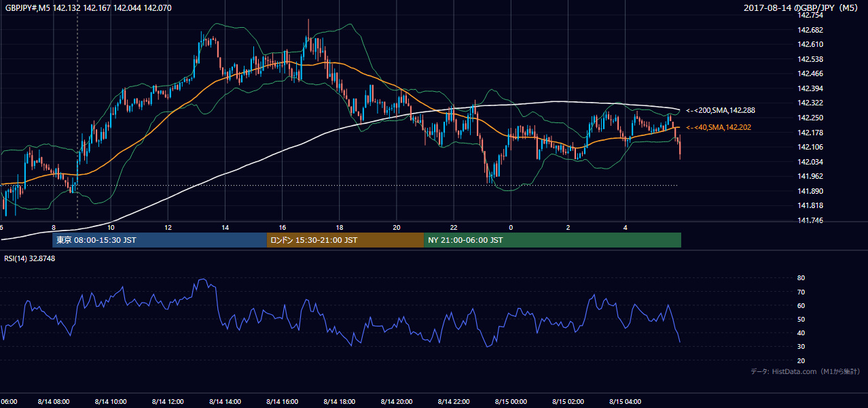Viewport: 868px width, 408px height.
Task: Click the RSI(14) 32.8748 indicator label
Action: point(30,258)
